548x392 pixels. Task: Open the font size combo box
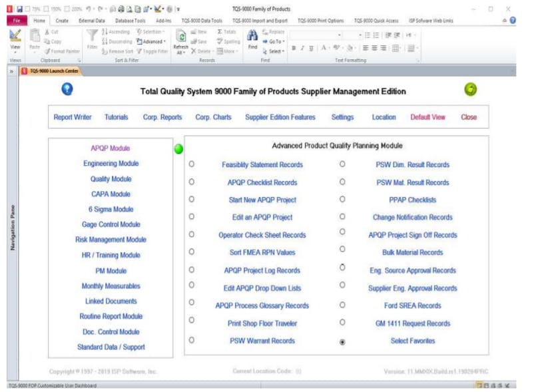point(353,35)
